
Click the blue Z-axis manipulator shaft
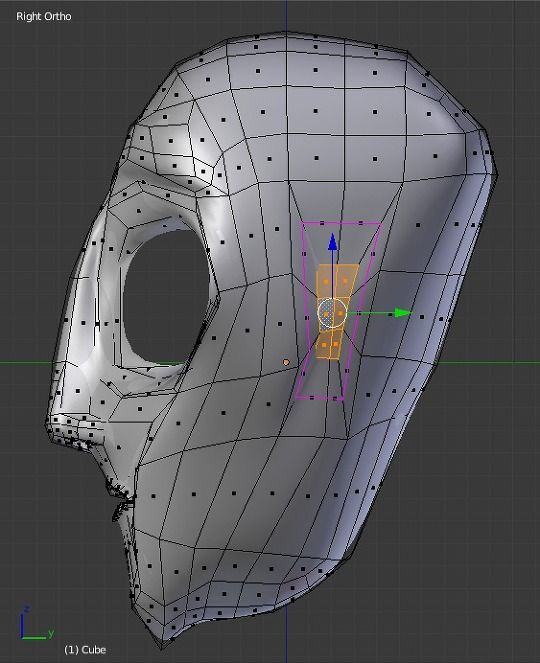[x=333, y=274]
